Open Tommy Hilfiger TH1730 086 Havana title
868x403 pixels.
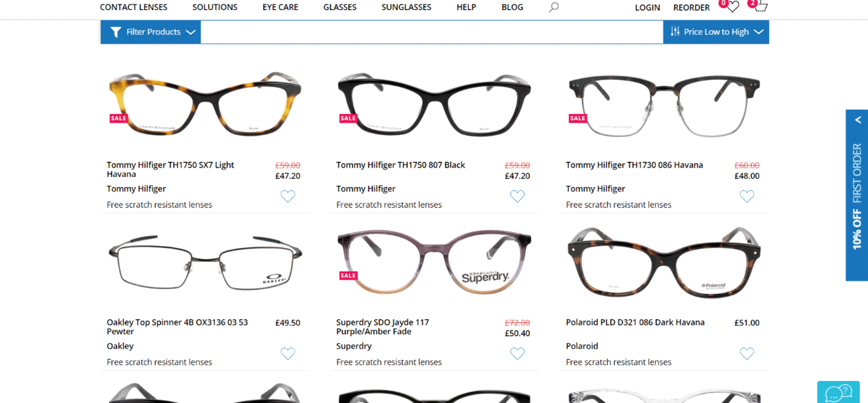pos(634,165)
